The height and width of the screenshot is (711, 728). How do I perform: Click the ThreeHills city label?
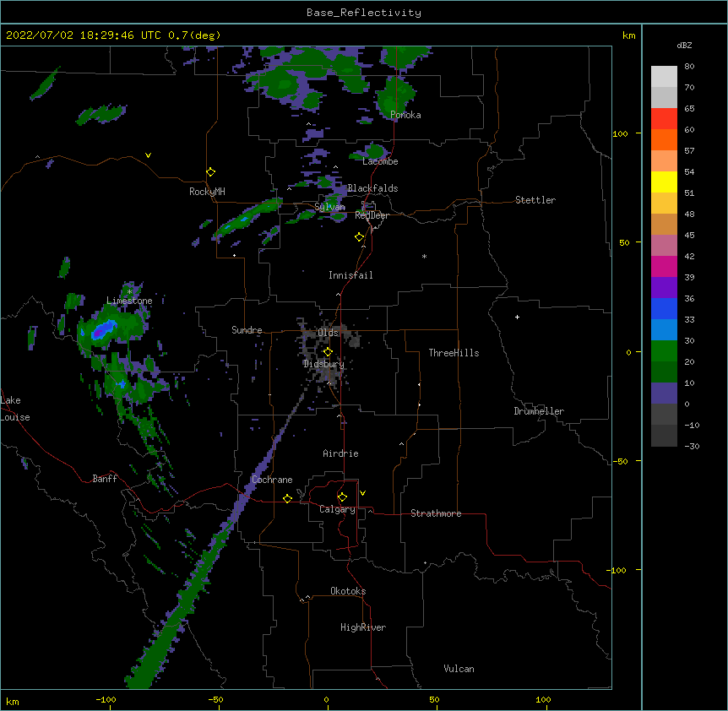click(x=454, y=353)
